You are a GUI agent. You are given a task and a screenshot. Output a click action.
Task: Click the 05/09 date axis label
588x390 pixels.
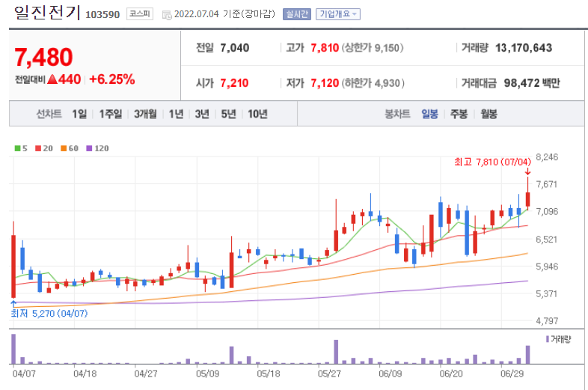(x=207, y=374)
